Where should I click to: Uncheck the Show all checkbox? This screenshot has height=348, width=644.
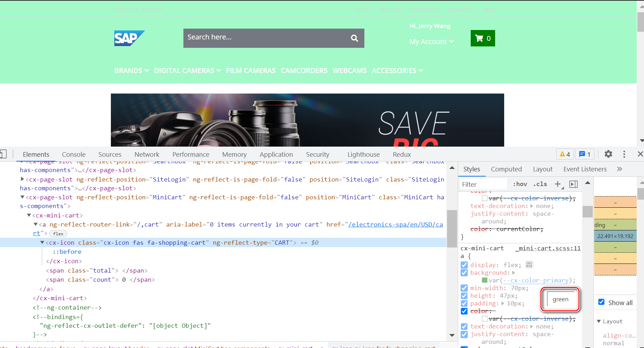point(601,302)
